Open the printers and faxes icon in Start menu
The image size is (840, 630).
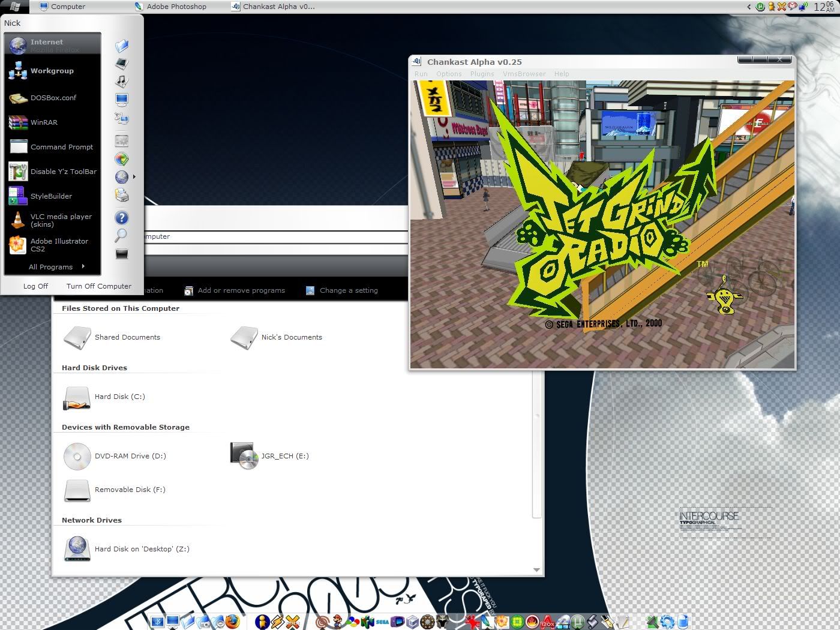point(122,194)
